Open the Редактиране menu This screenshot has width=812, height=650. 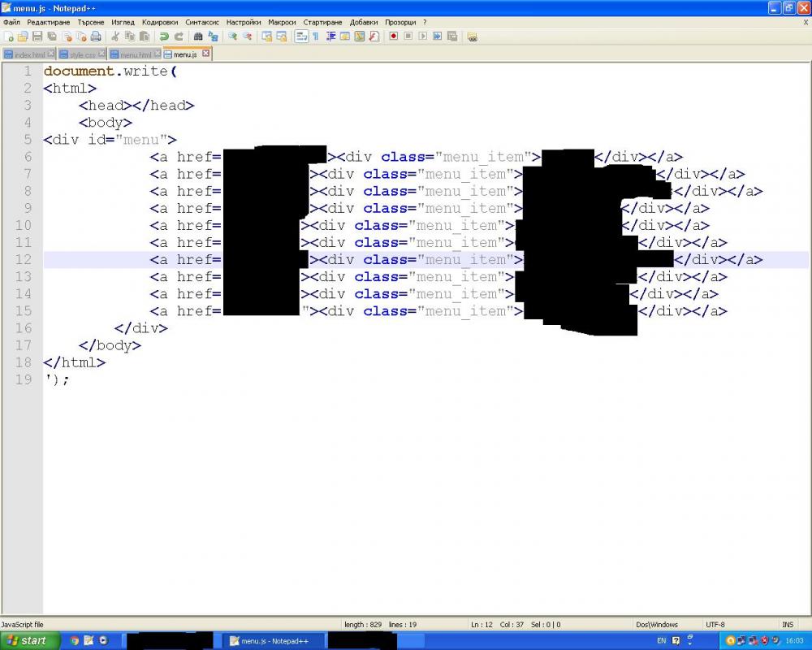pos(49,22)
